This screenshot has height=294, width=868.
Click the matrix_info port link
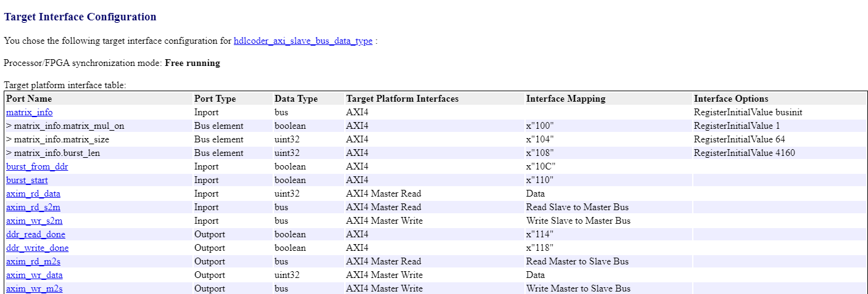pyautogui.click(x=29, y=112)
